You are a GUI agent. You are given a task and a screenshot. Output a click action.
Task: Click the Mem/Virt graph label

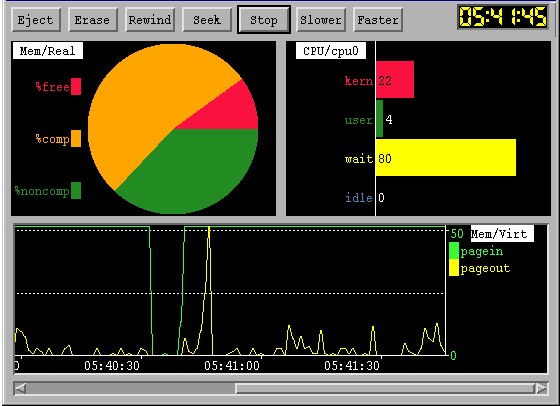[x=502, y=234]
